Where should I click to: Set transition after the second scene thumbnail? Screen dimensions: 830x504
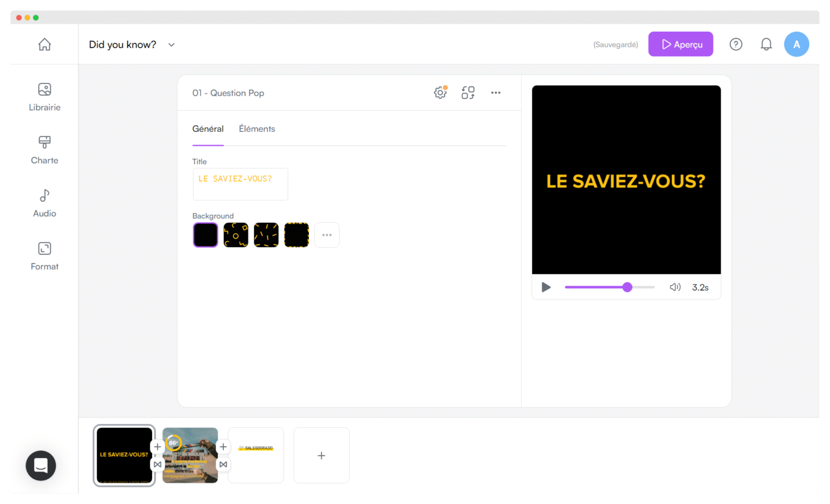223,464
